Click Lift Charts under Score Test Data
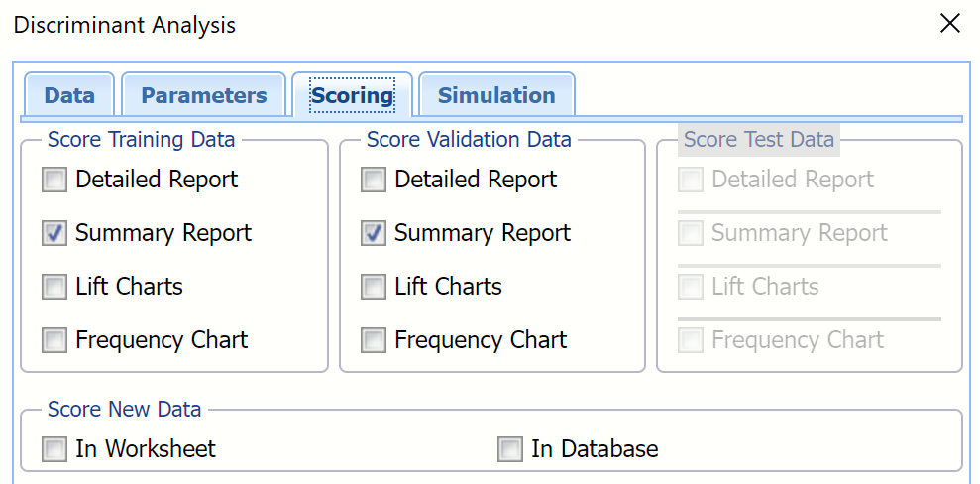980x484 pixels. 691,287
